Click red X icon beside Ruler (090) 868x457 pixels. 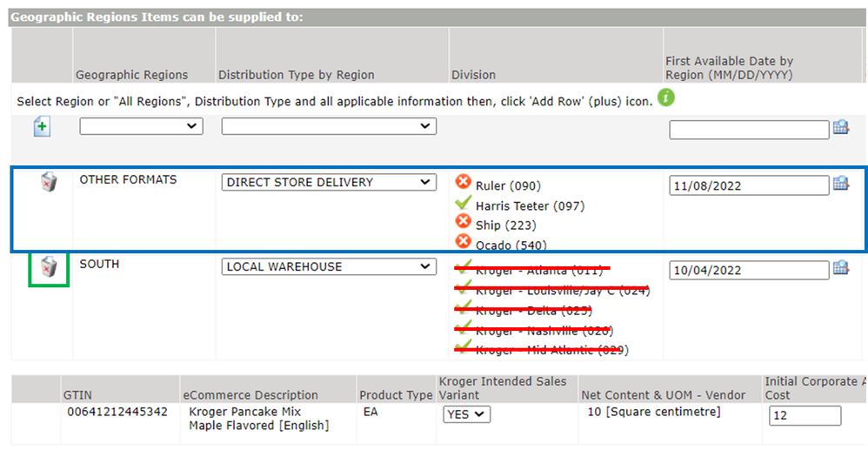click(464, 182)
